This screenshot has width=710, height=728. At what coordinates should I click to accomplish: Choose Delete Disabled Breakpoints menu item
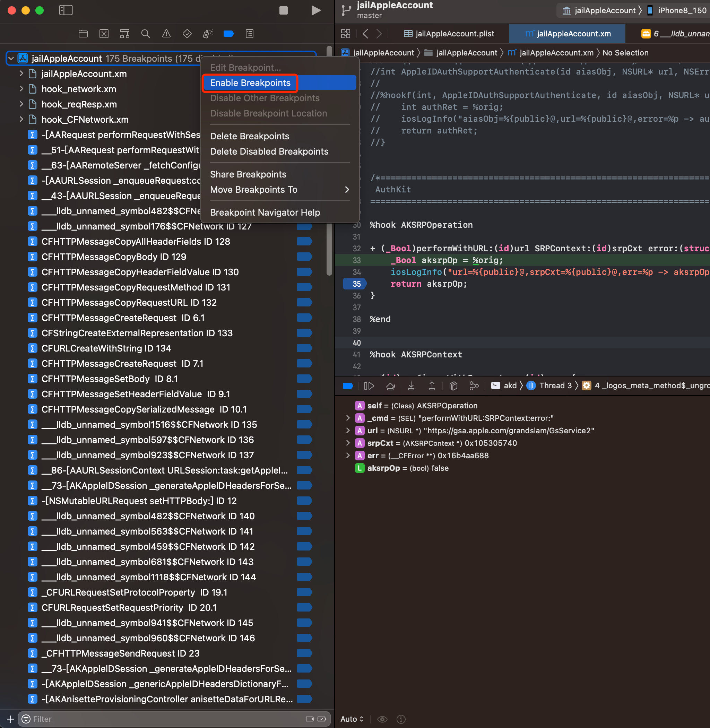[x=279, y=151]
